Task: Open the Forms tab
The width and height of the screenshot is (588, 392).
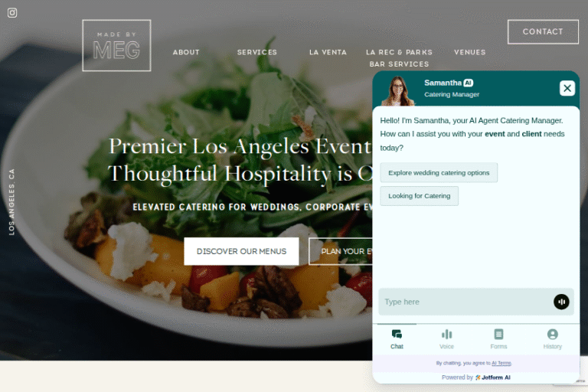Action: point(498,339)
